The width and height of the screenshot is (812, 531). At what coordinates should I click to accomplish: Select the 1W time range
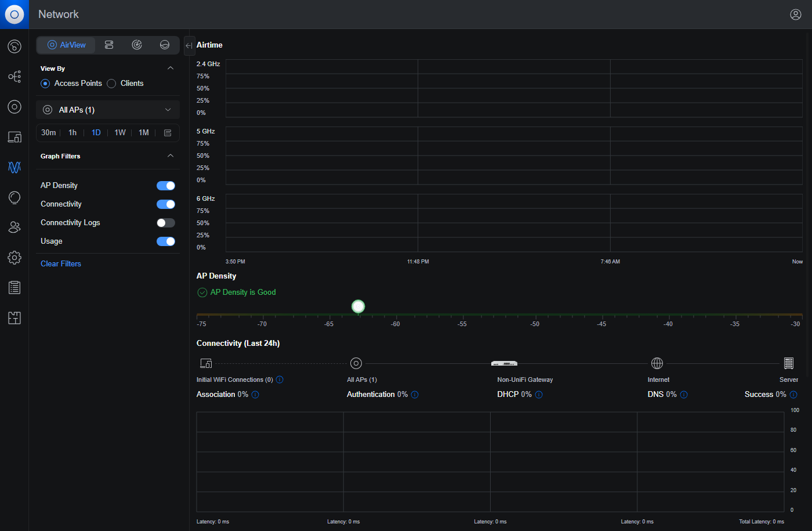click(120, 133)
